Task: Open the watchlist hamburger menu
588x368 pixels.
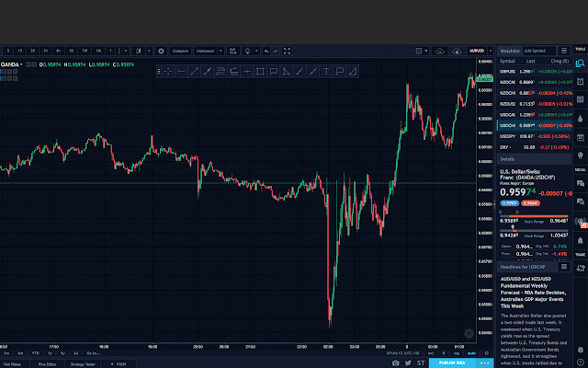Action: coord(564,51)
